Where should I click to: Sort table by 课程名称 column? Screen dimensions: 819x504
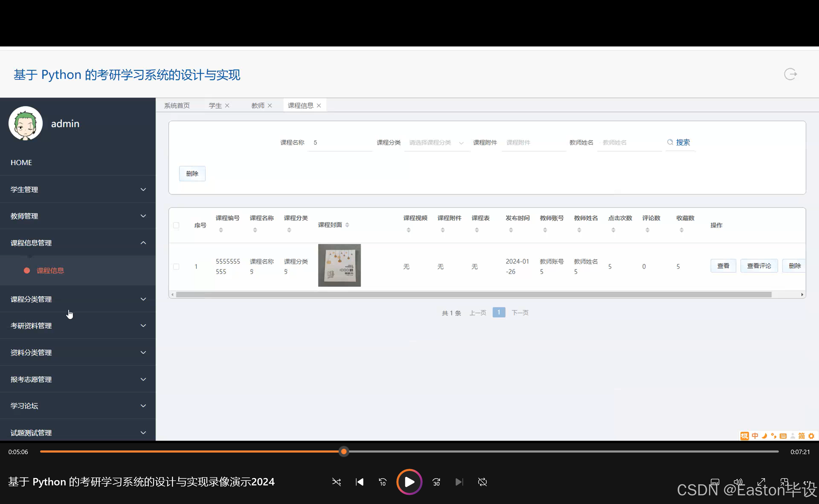[x=255, y=230]
